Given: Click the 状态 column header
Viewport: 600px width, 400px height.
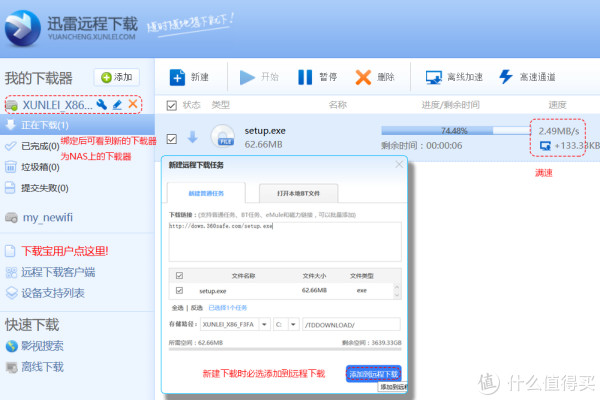Looking at the screenshot, I should [191, 105].
